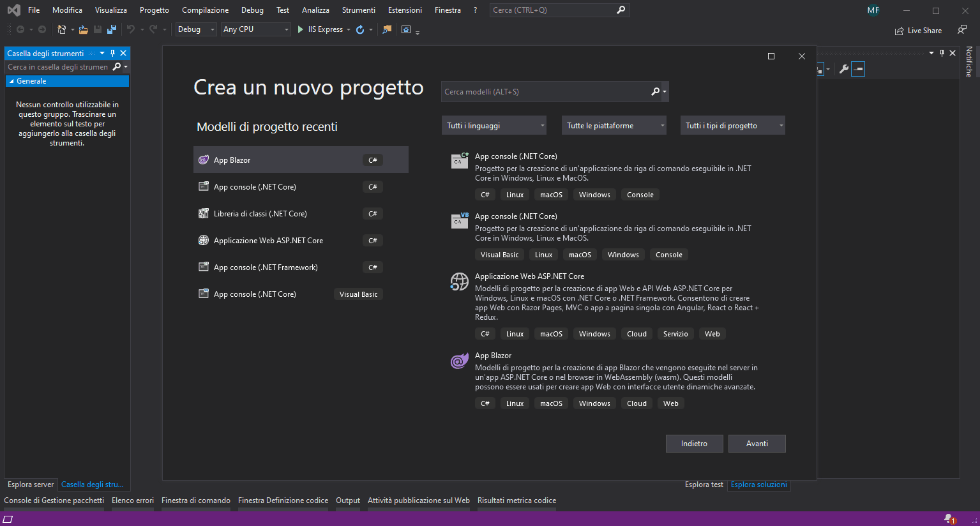This screenshot has width=980, height=526.
Task: Expand the Tutti i linguaggi dropdown
Action: 494,126
